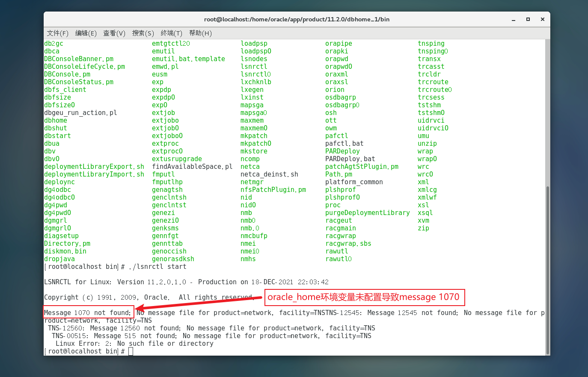Image resolution: width=588 pixels, height=377 pixels.
Task: Click the file name dbstart
Action: [x=57, y=136]
